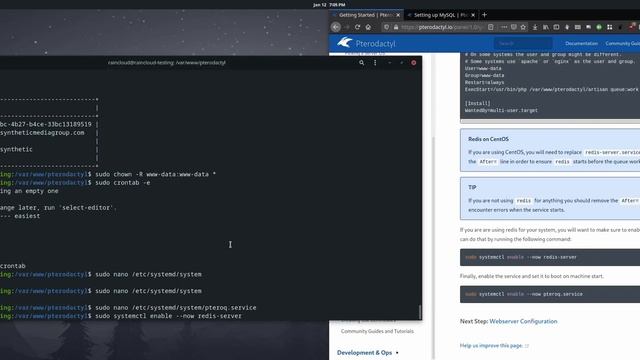
Task: Click the Pocket save icon
Action: point(513,27)
